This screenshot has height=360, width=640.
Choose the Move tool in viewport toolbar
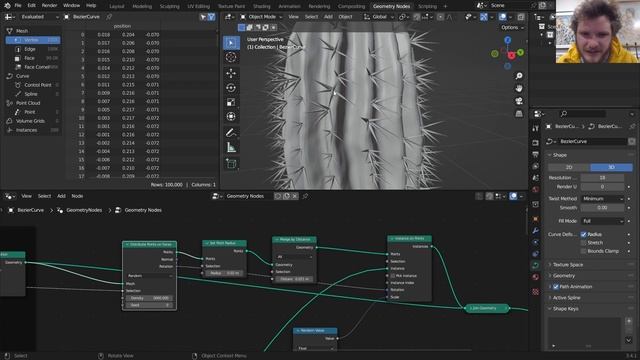[231, 73]
